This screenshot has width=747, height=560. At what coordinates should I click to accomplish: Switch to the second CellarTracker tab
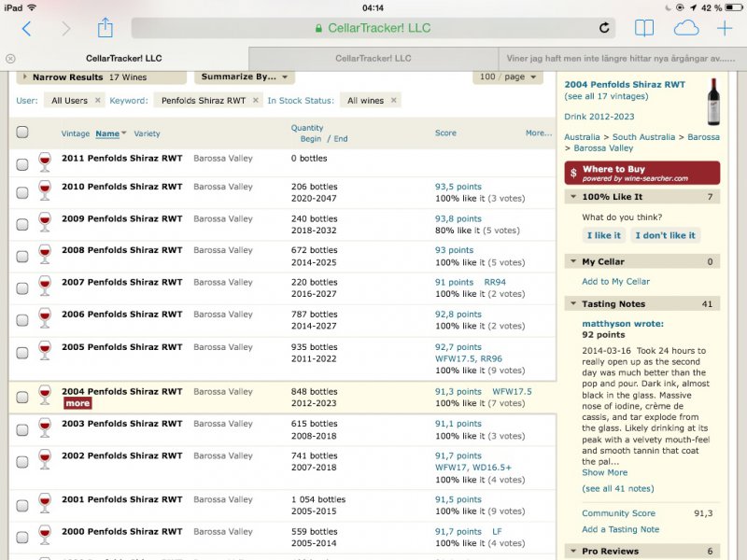click(373, 59)
